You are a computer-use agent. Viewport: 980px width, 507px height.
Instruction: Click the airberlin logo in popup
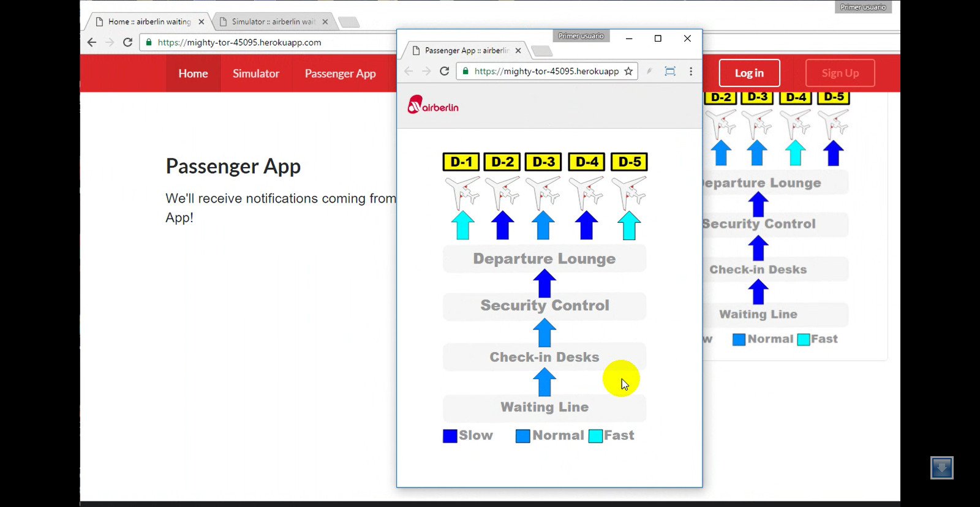433,105
